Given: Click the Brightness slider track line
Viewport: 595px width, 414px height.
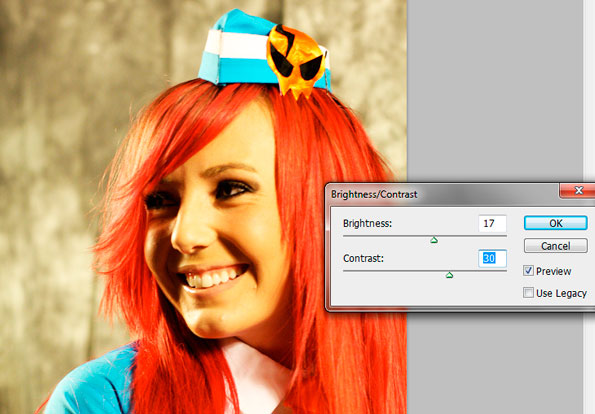Looking at the screenshot, I should 425,236.
